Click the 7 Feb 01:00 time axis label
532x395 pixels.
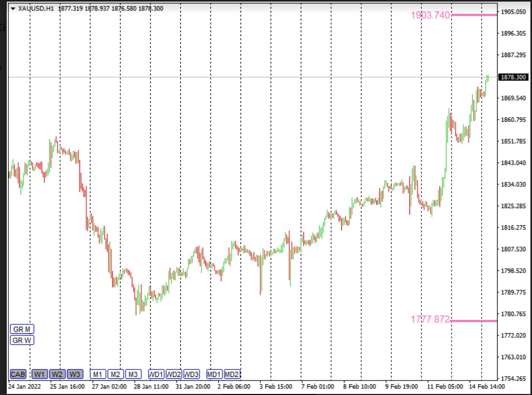pos(318,387)
